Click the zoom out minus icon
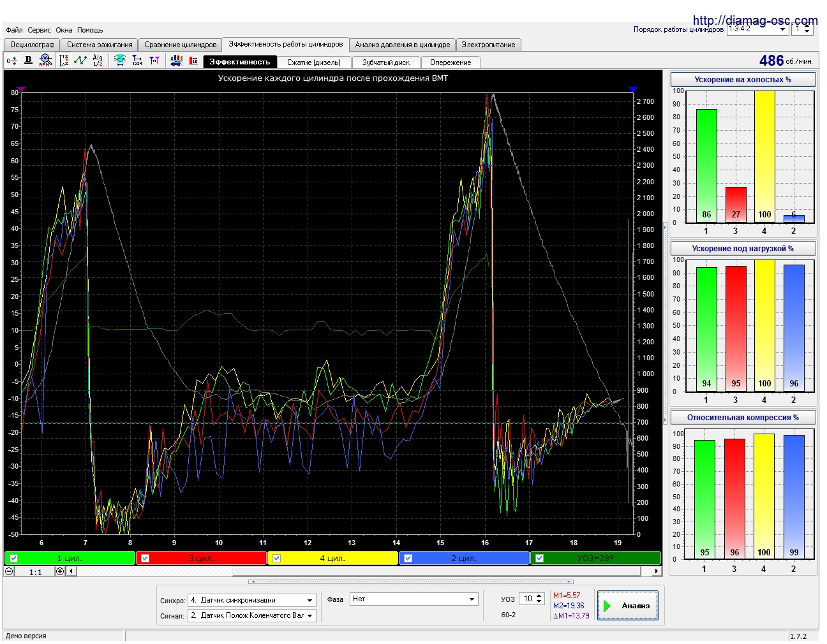827x644 pixels. point(9,571)
